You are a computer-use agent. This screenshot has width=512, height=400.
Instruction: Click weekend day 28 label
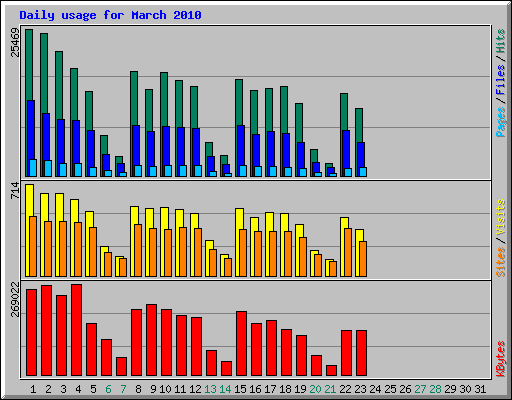point(435,389)
